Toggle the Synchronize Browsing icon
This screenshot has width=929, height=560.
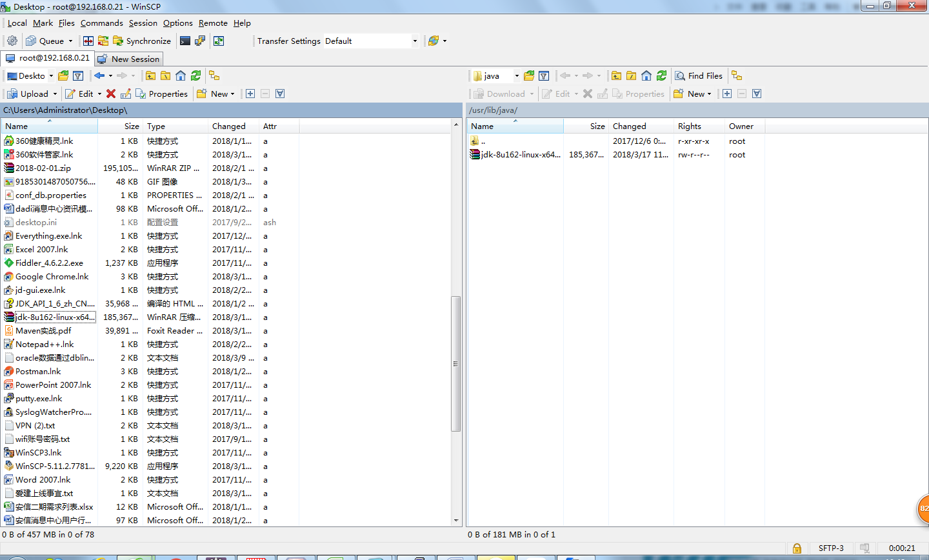click(x=103, y=41)
